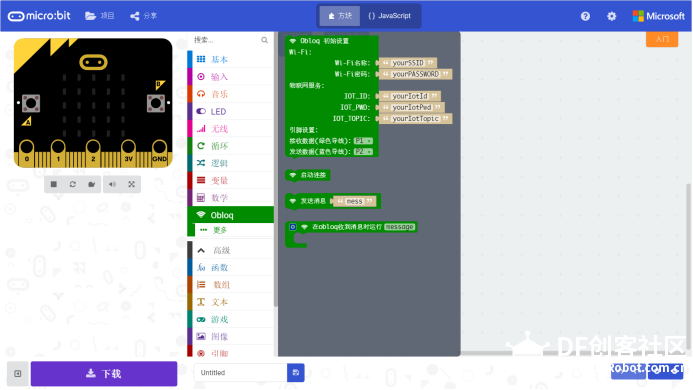Open the 逻辑 logic category

coord(231,163)
